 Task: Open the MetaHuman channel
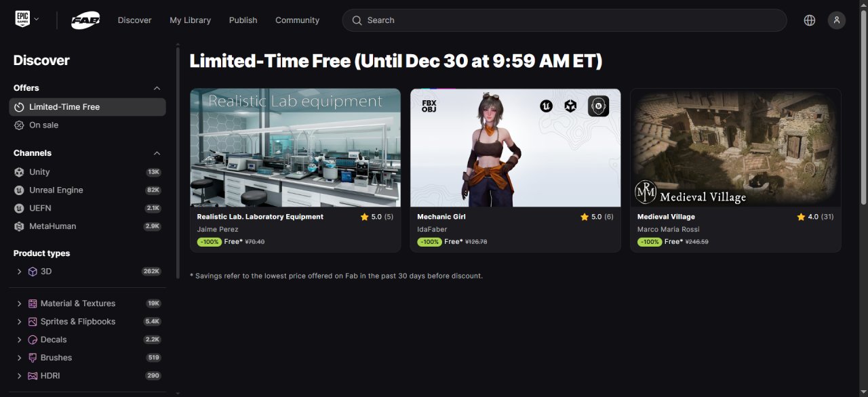(x=87, y=226)
